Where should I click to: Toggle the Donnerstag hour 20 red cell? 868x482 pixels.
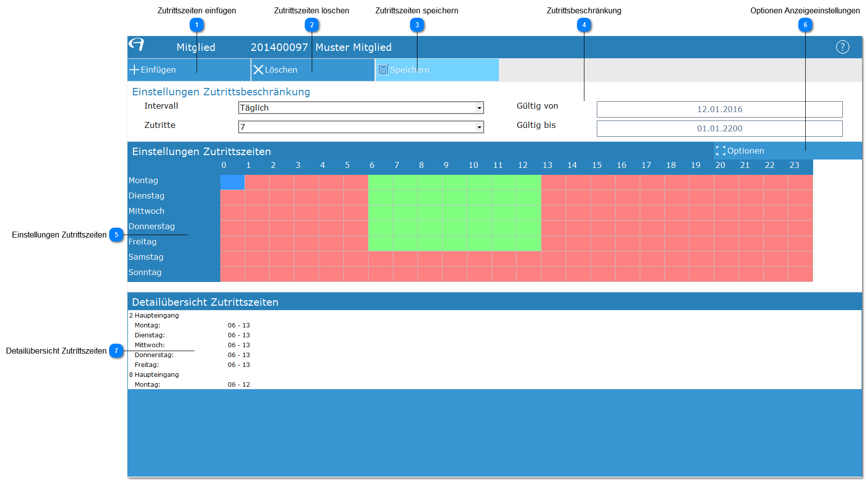(726, 228)
